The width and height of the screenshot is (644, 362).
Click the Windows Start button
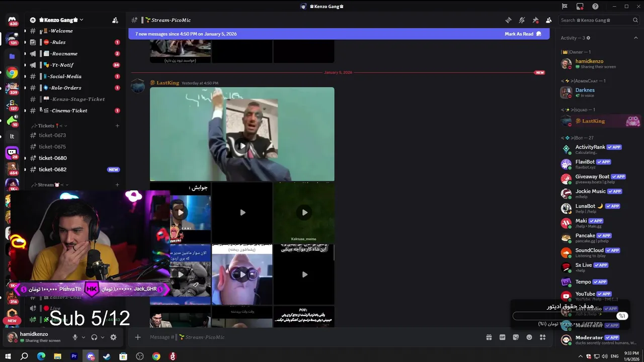pyautogui.click(x=8, y=356)
